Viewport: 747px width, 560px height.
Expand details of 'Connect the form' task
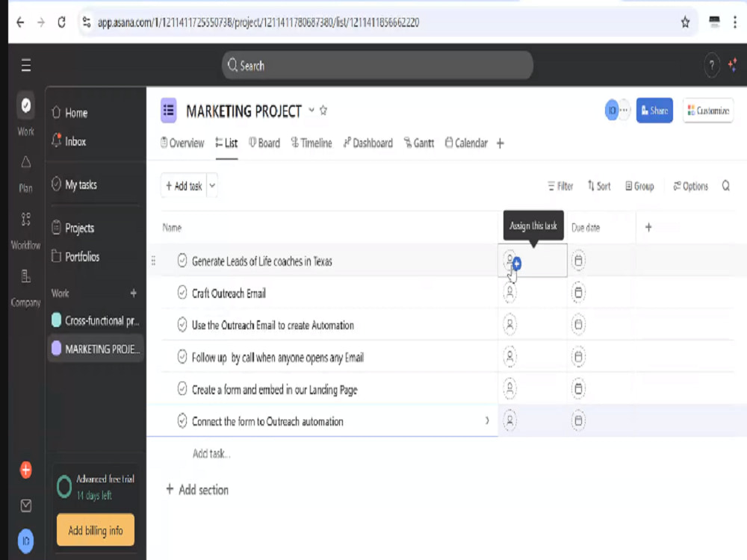tap(487, 420)
